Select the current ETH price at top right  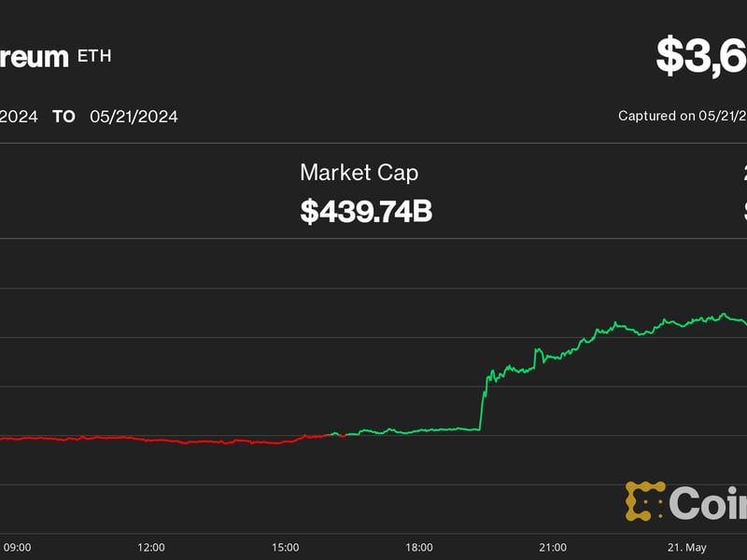click(x=701, y=56)
